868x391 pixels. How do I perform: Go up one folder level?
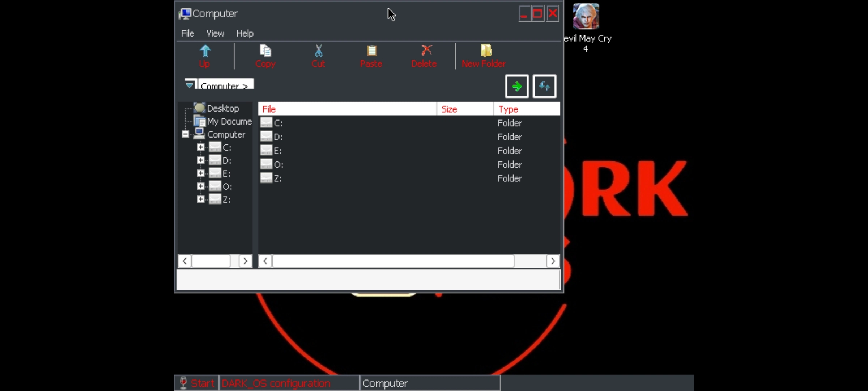coord(205,56)
